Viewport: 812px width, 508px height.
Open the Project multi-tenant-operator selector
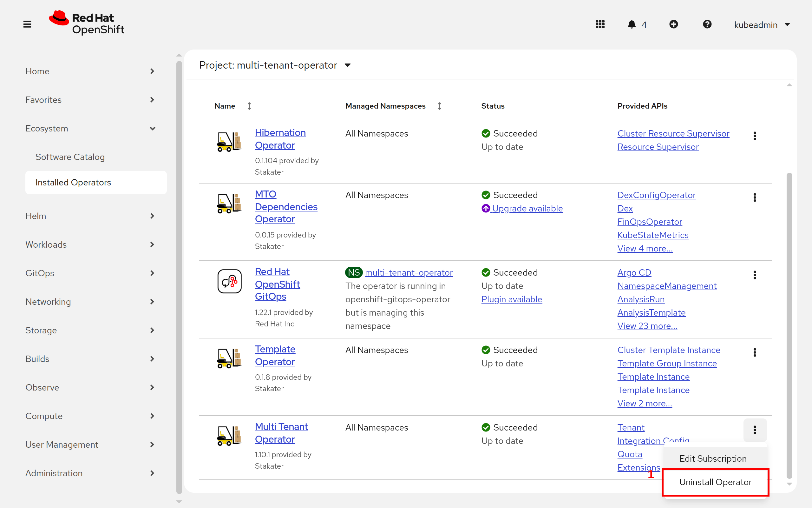click(275, 65)
